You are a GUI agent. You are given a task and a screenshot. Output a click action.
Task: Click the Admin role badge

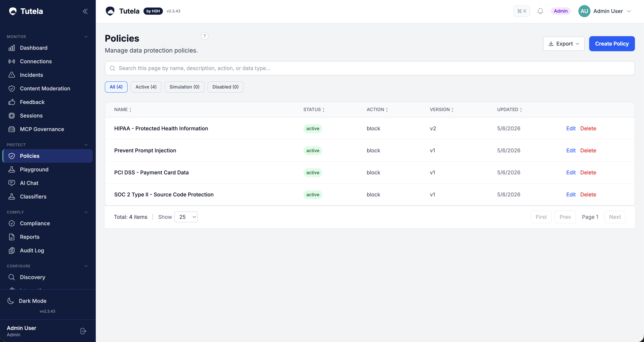point(560,11)
